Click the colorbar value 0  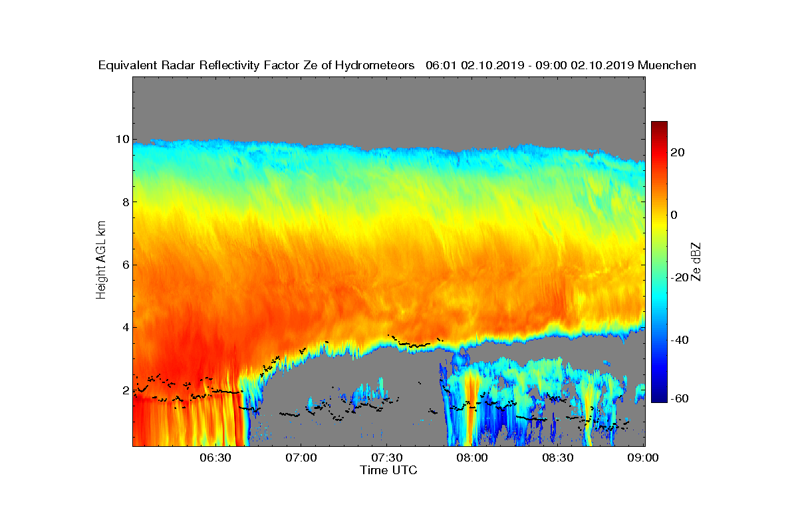click(675, 215)
